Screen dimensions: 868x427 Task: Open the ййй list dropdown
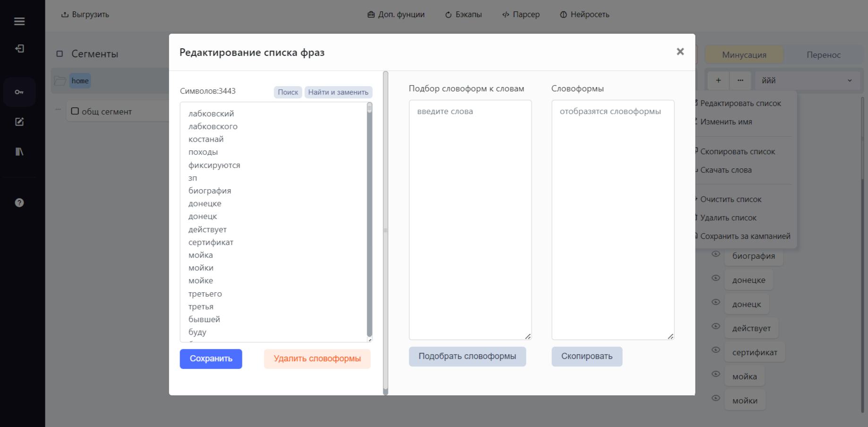coord(808,80)
